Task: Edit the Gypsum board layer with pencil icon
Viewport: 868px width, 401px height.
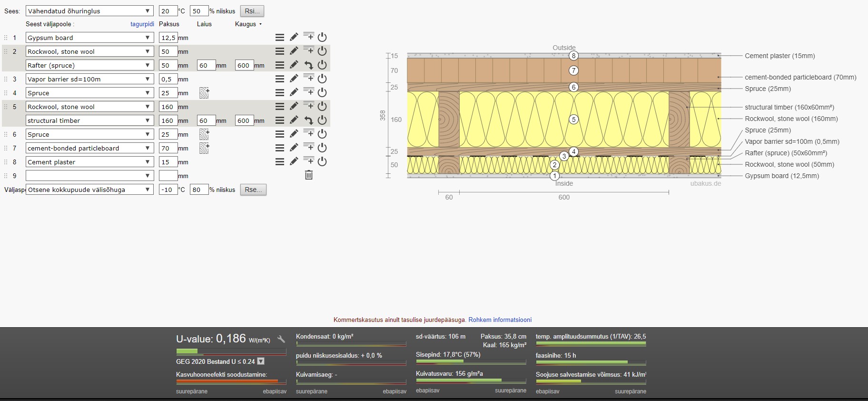Action: tap(294, 37)
